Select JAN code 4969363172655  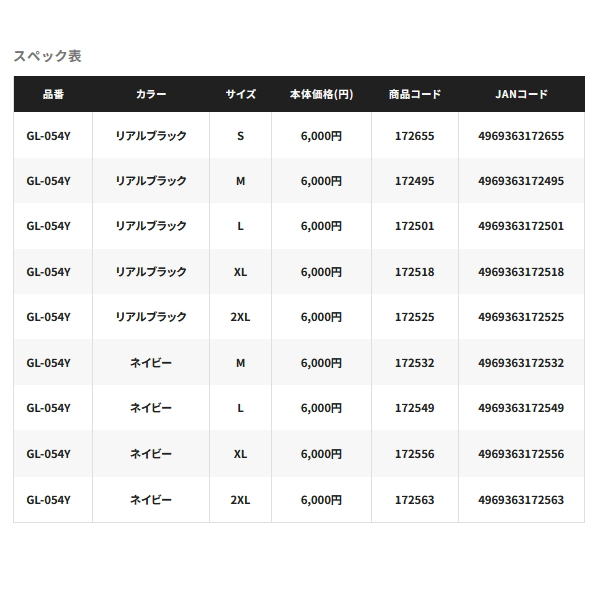tap(521, 136)
